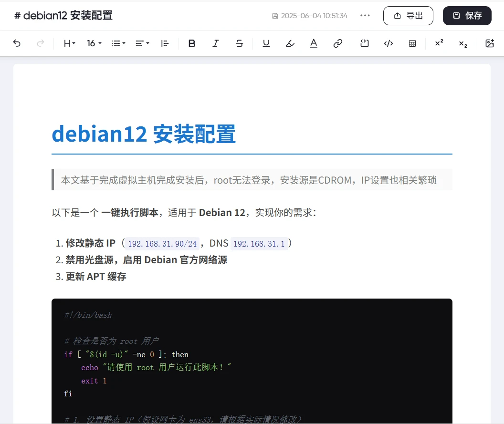The height and width of the screenshot is (424, 504).
Task: Open the more options ellipsis menu
Action: pyautogui.click(x=365, y=15)
